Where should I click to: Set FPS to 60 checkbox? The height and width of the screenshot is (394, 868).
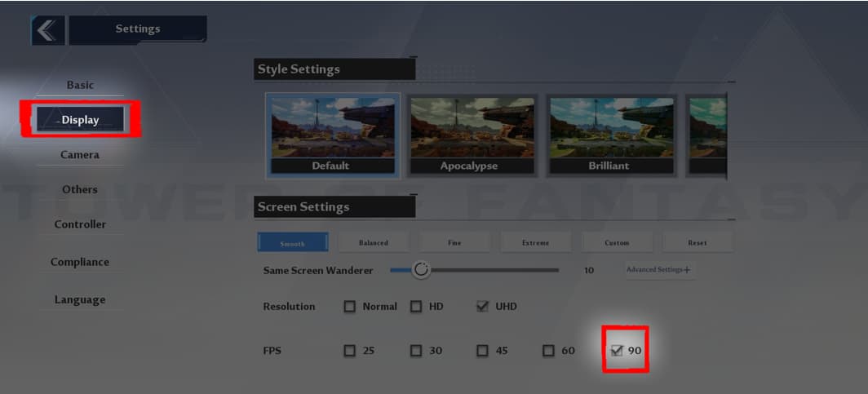coord(548,351)
